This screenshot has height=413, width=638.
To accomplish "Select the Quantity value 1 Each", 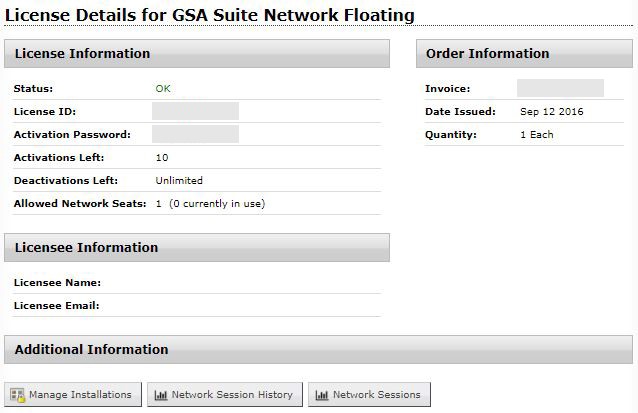I will (537, 134).
